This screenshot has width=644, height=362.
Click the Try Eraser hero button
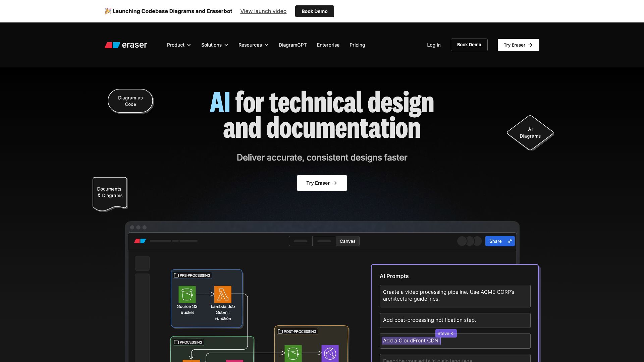(322, 183)
